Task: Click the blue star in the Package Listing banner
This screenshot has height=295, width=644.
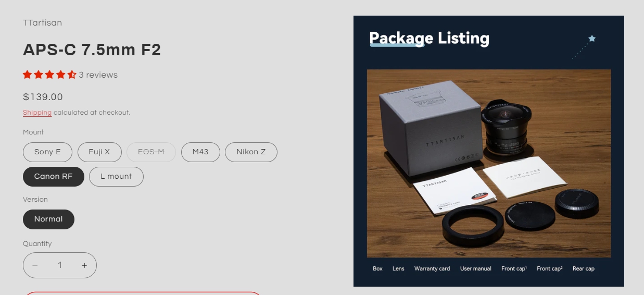Action: (592, 38)
